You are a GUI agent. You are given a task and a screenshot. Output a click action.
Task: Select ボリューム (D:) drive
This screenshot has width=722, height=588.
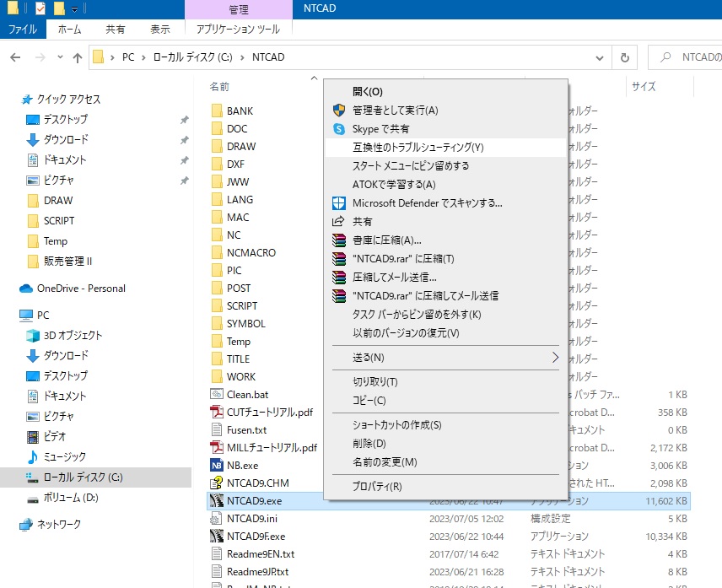pyautogui.click(x=71, y=497)
